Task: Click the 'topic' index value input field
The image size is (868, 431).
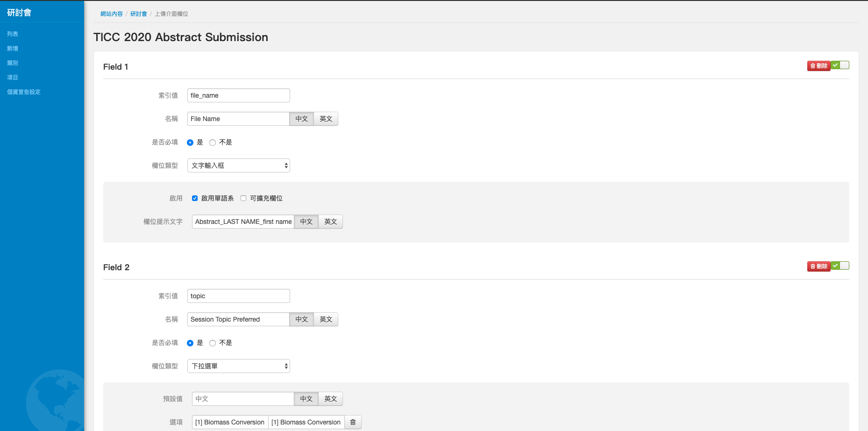Action: tap(238, 296)
